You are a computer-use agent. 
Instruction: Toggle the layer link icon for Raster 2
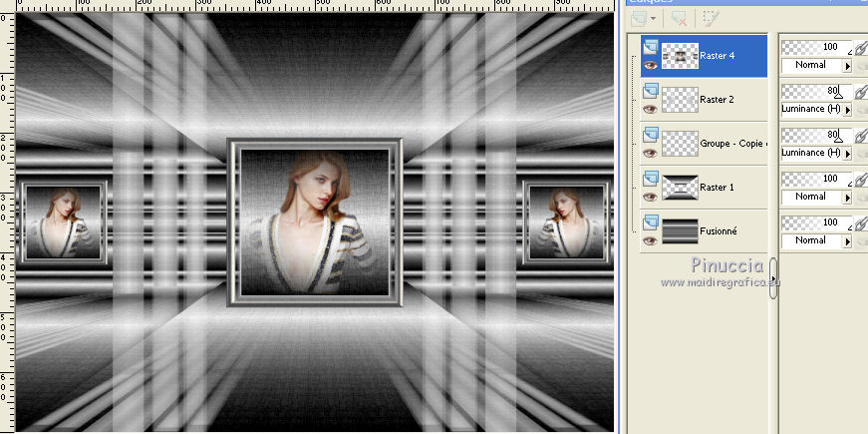coord(860,93)
